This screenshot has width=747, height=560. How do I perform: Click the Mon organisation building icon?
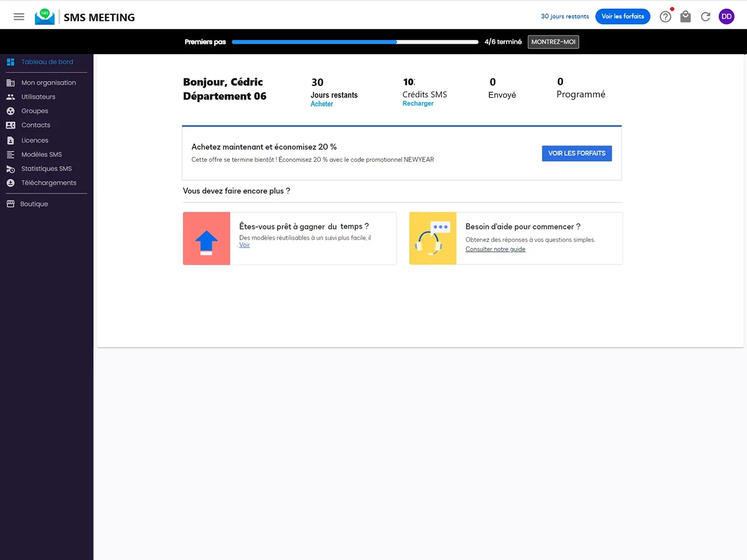[x=11, y=83]
